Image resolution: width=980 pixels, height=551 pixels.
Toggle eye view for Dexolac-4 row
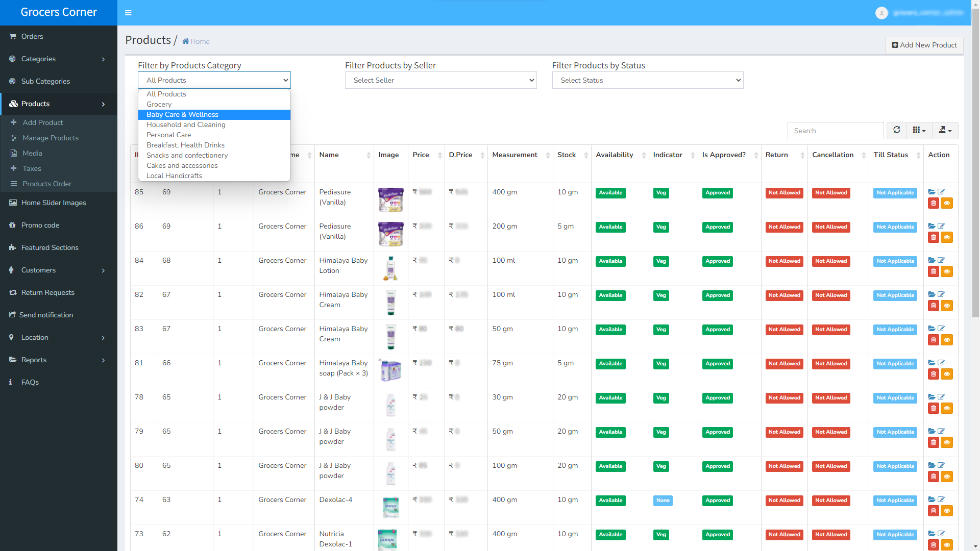tap(947, 511)
